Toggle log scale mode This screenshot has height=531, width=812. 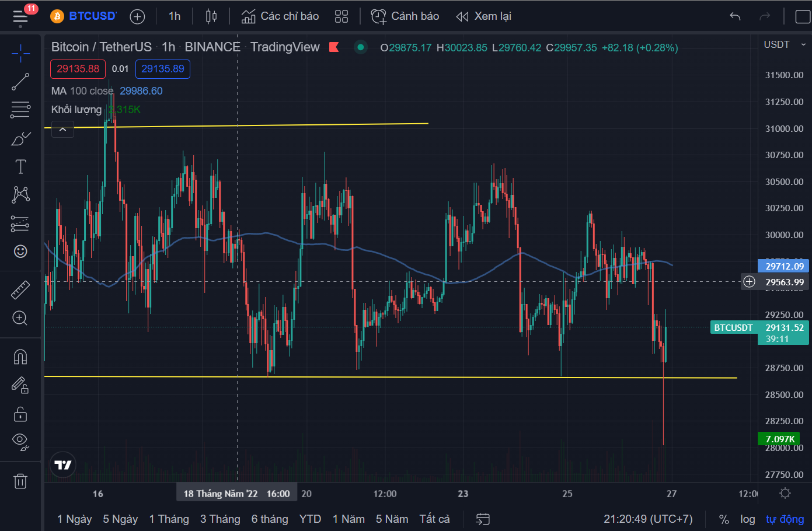pyautogui.click(x=747, y=519)
